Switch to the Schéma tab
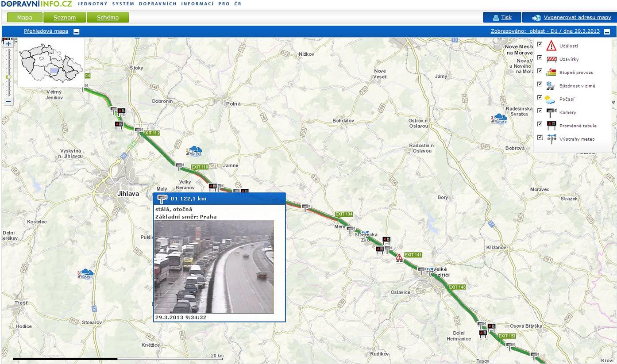 (108, 18)
